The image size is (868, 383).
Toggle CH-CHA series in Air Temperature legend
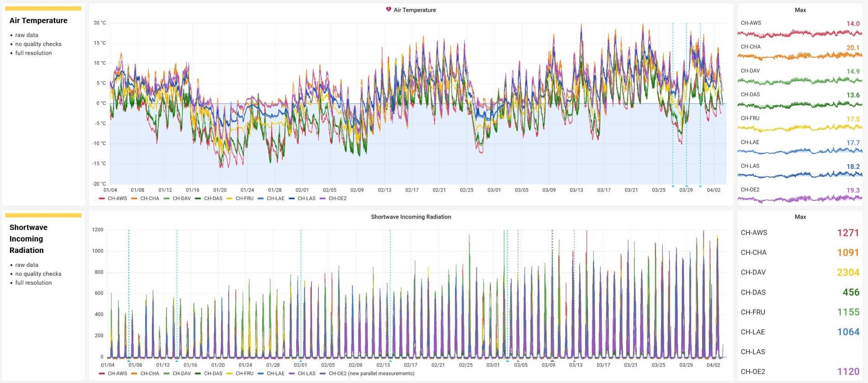pyautogui.click(x=150, y=198)
